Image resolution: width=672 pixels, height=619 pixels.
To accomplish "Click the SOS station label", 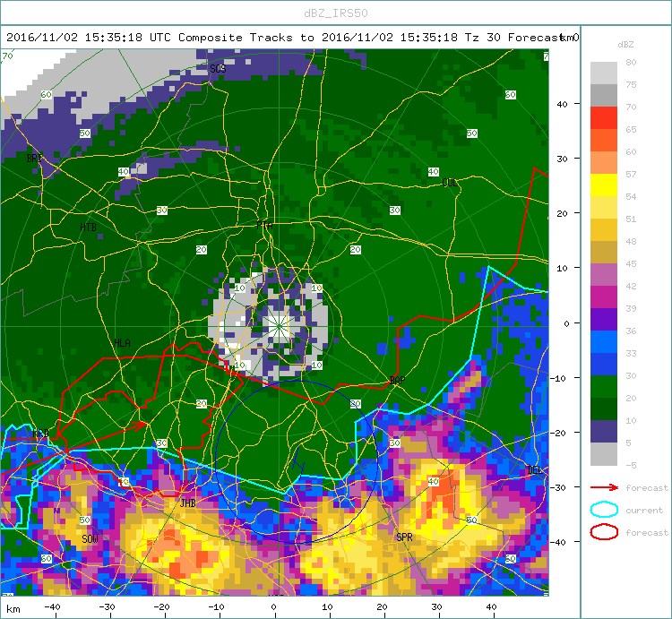I will pyautogui.click(x=218, y=69).
